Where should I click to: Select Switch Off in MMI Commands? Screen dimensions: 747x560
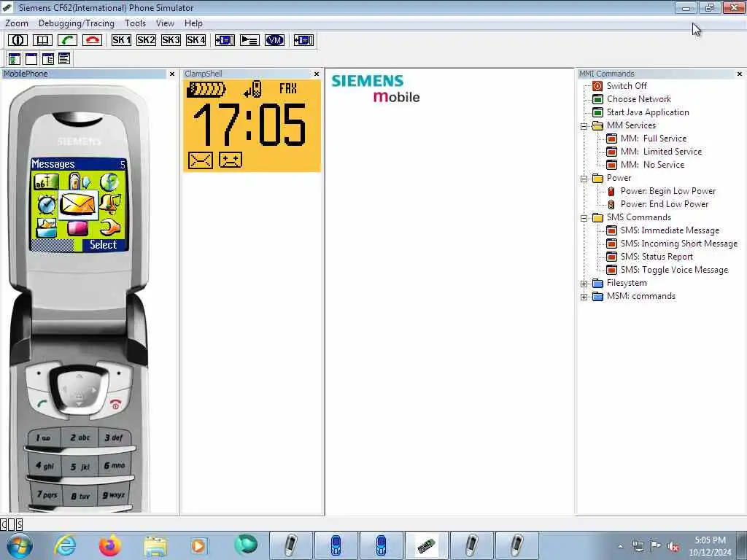click(627, 86)
